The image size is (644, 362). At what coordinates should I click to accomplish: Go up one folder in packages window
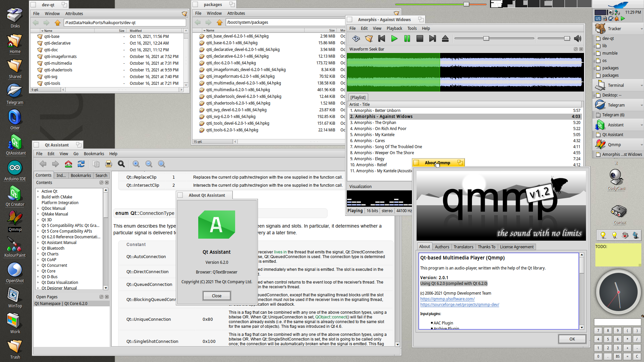220,22
